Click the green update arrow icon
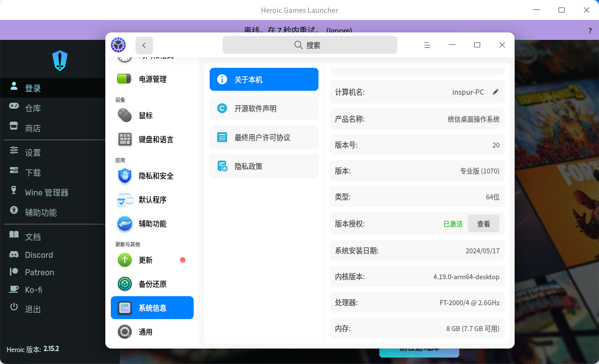Screen dimensions: 599x364 [125, 260]
